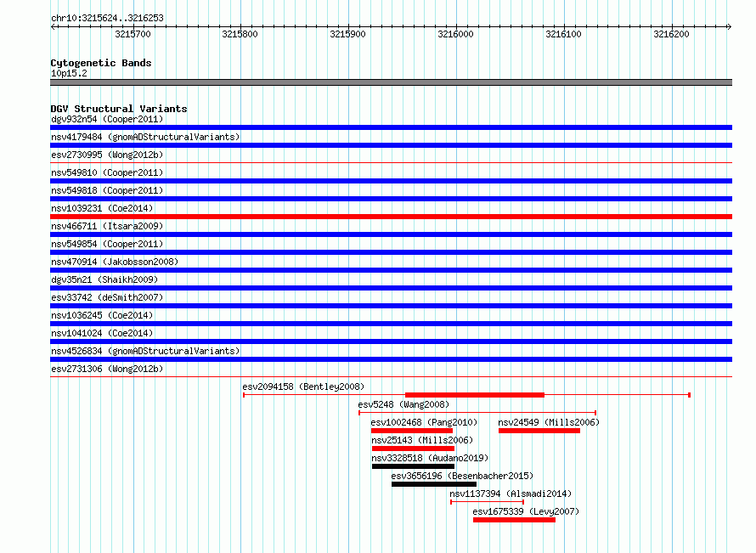This screenshot has height=553, width=756.
Task: Click the thin red line of esv5248
Action: [x=477, y=413]
